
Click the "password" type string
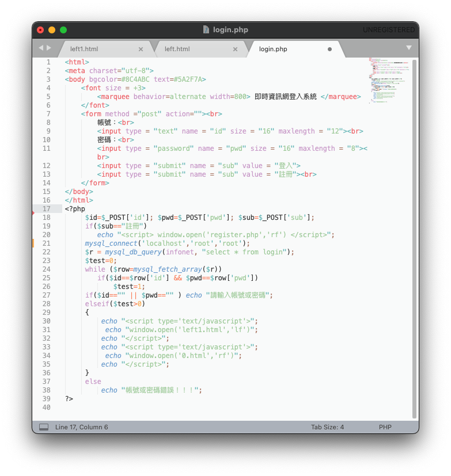tap(173, 148)
